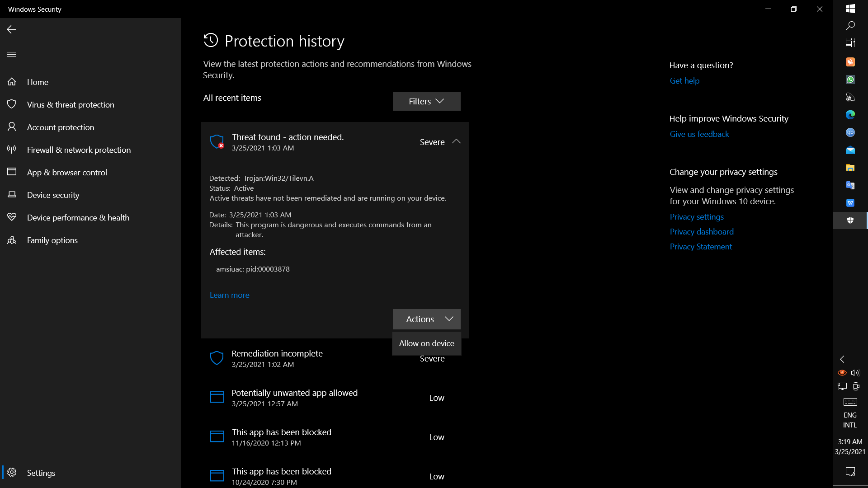Click the Protection history clock icon
The height and width of the screenshot is (488, 868).
tap(211, 40)
